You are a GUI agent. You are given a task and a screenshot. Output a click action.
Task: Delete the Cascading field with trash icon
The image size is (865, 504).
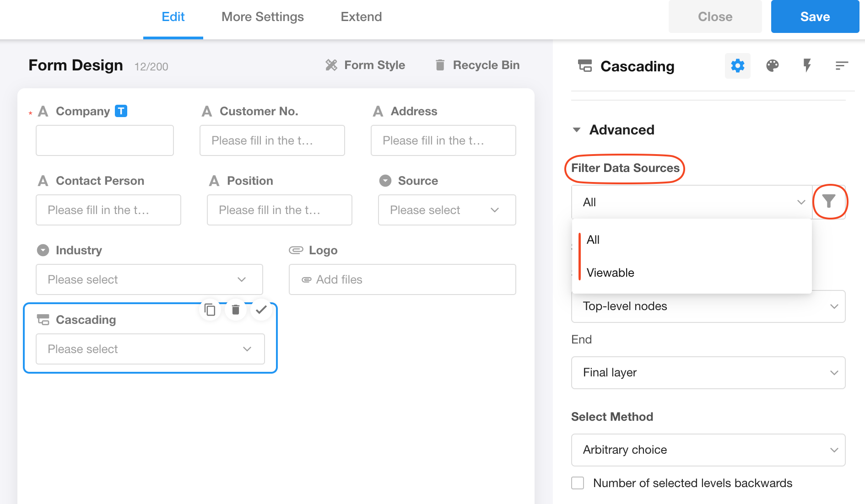coord(236,310)
